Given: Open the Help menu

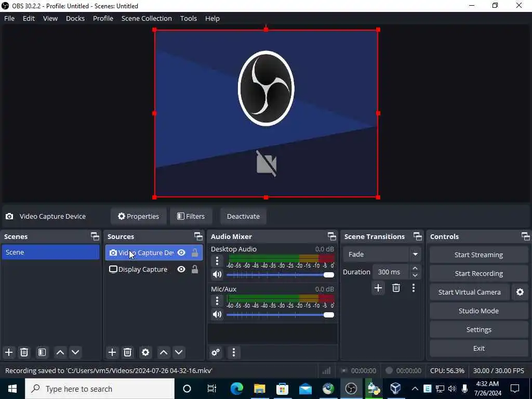Looking at the screenshot, I should click(x=212, y=18).
